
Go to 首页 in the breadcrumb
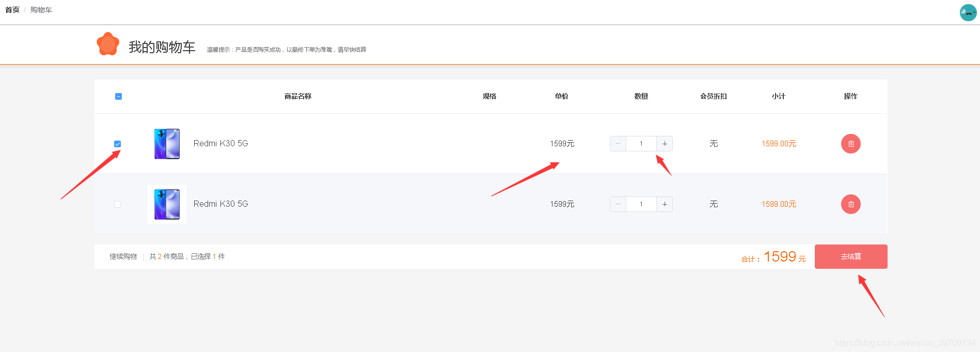pyautogui.click(x=12, y=10)
